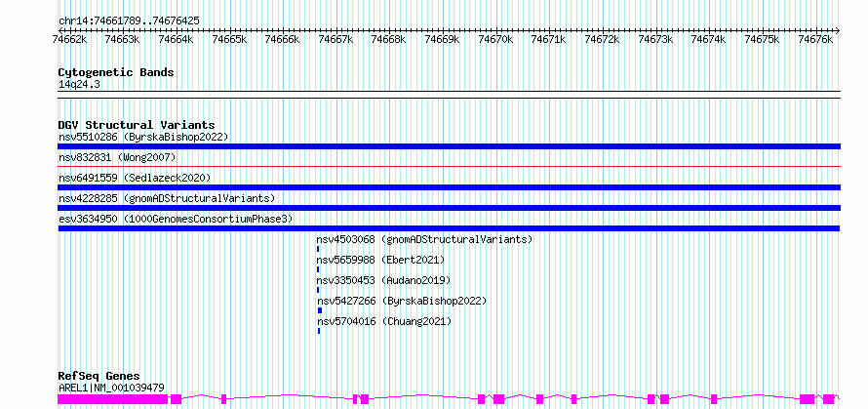The height and width of the screenshot is (409, 868).
Task: Open variant label esv3634950 (1000GenomesConsortiumPhase3)
Action: pos(176,219)
